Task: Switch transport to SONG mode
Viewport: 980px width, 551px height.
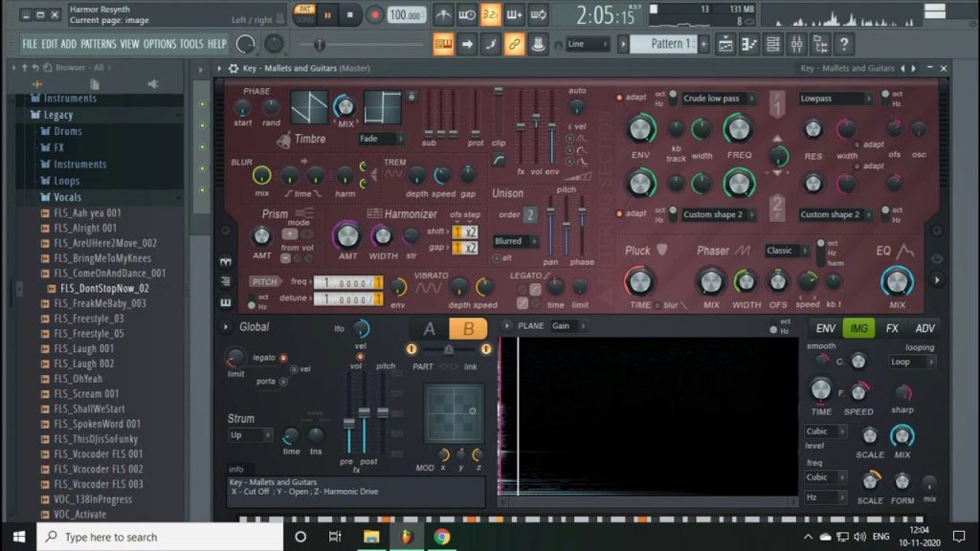Action: point(308,21)
